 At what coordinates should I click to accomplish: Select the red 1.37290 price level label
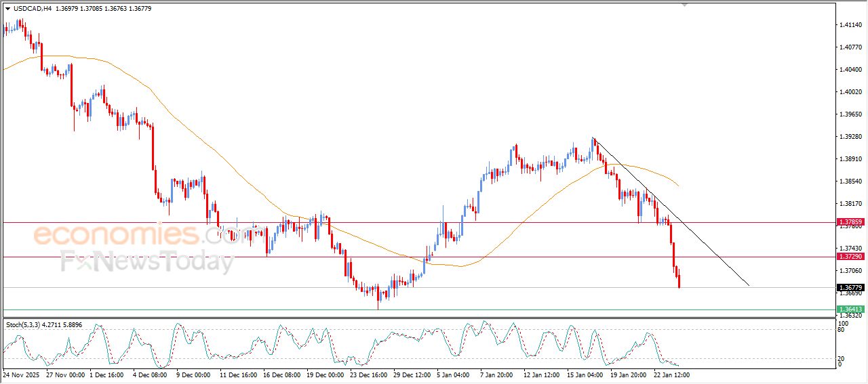[x=850, y=257]
